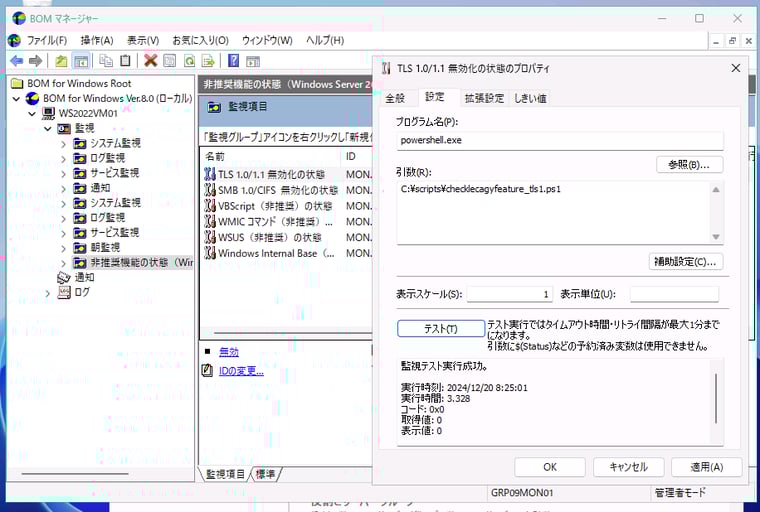Click the 名前 column header
The image size is (760, 512).
tap(270, 156)
